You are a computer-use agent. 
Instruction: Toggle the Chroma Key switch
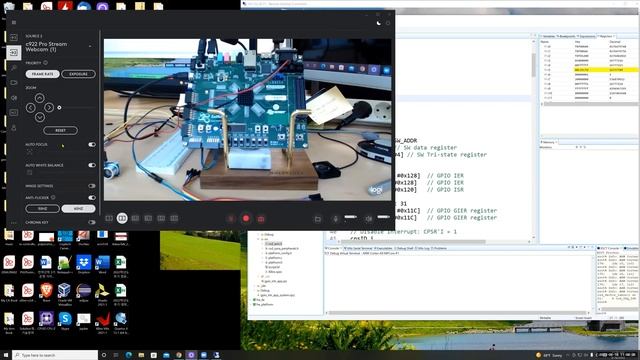(92, 222)
